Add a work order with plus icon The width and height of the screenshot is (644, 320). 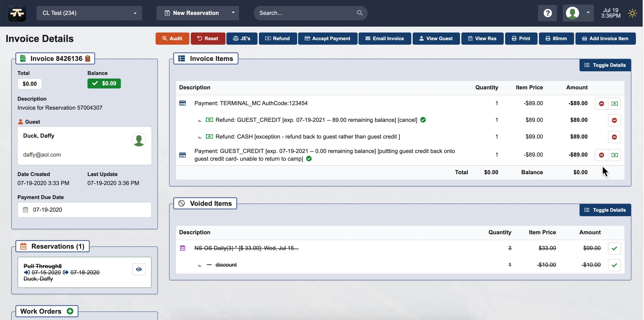pyautogui.click(x=70, y=311)
